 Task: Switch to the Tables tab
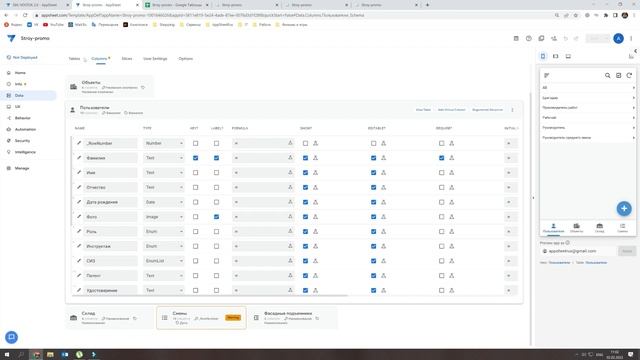[x=74, y=59]
